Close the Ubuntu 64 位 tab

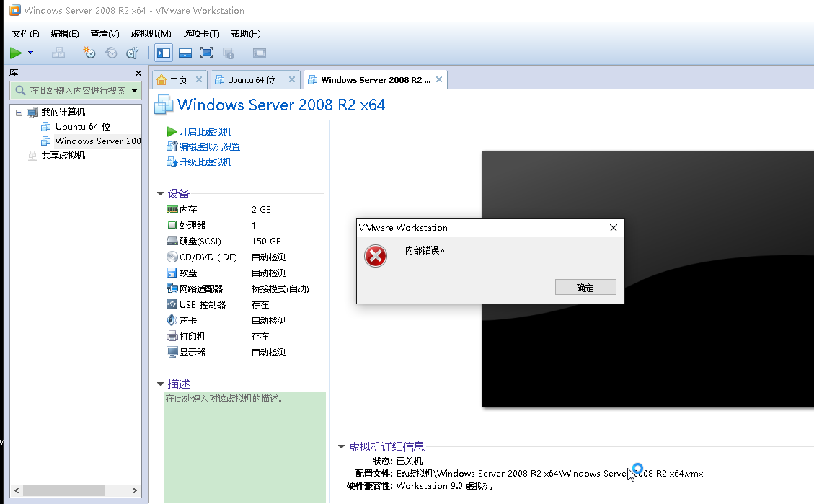[x=292, y=79]
